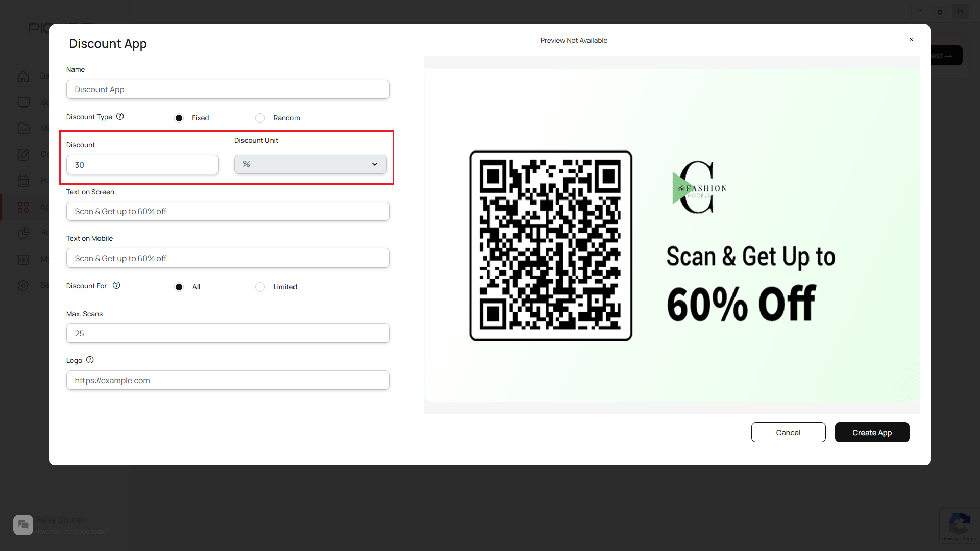Click the Cancel button
Image resolution: width=980 pixels, height=551 pixels.
788,433
